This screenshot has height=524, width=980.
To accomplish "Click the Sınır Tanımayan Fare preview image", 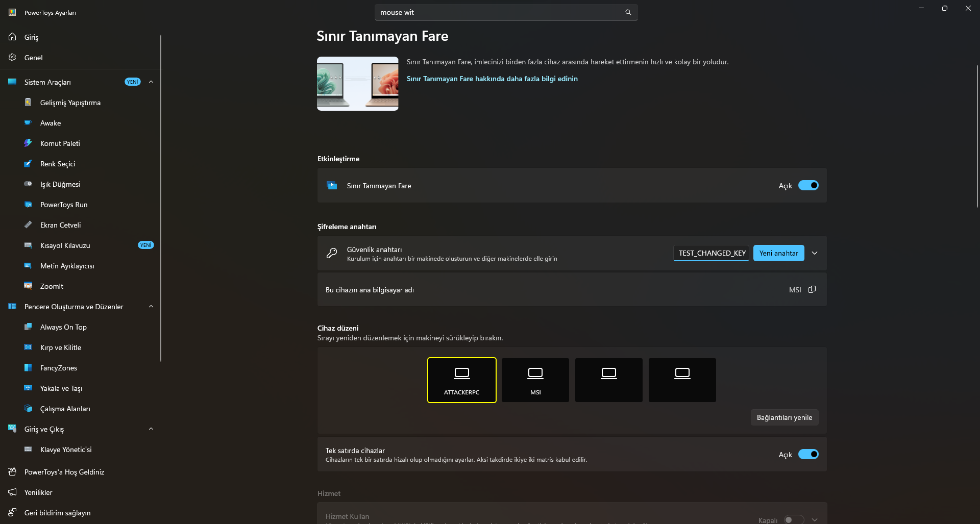I will tap(358, 84).
